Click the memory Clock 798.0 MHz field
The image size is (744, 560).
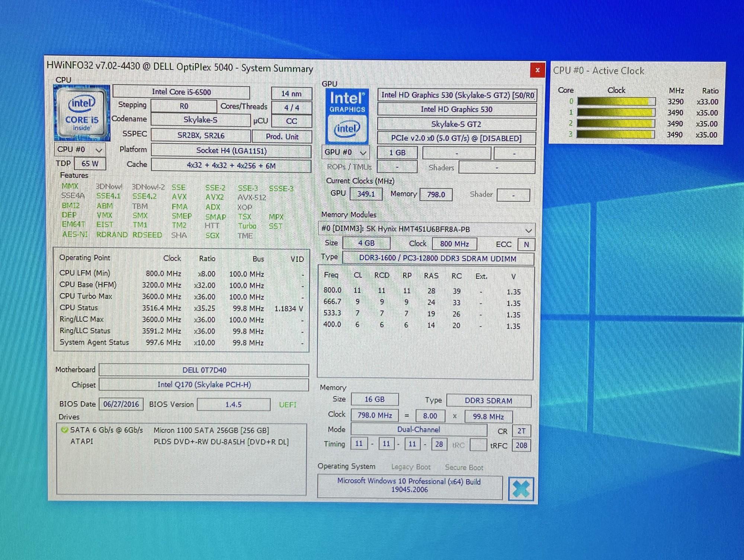(x=375, y=415)
